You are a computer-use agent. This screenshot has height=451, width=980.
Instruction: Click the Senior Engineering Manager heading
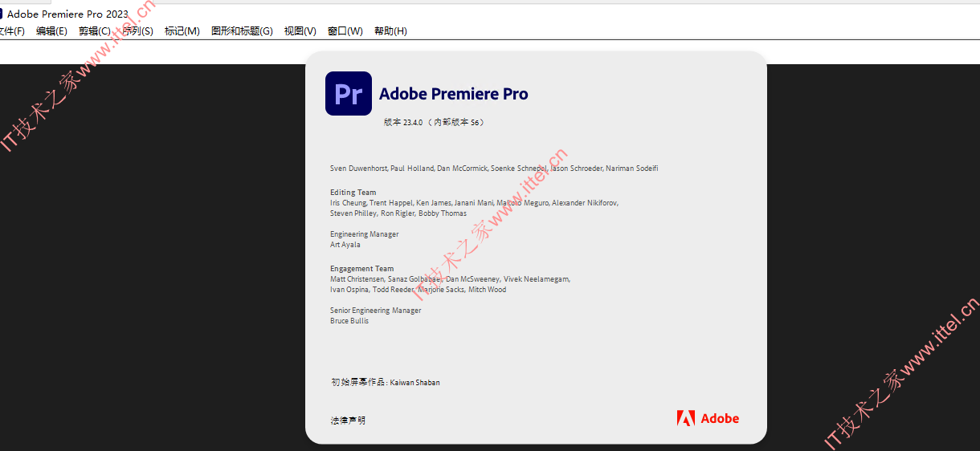point(375,311)
